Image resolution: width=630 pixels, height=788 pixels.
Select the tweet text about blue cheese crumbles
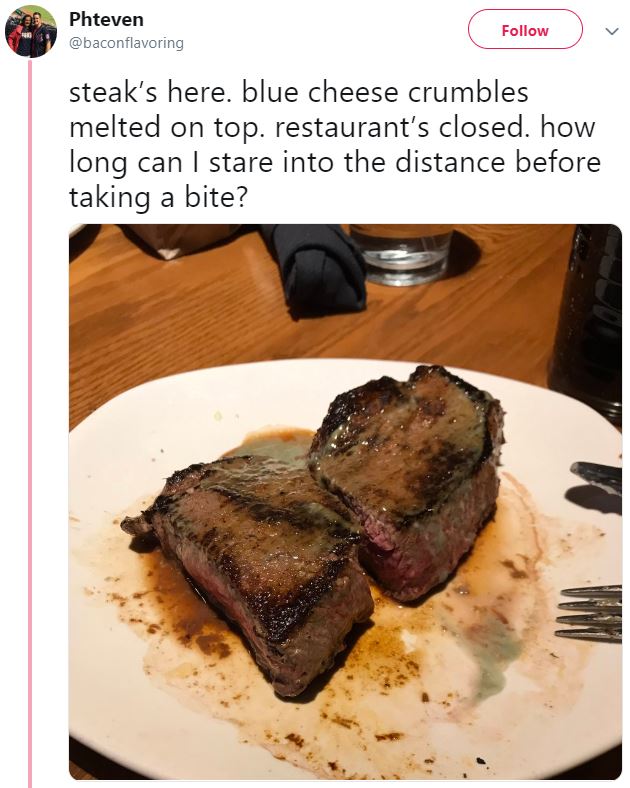coord(335,145)
